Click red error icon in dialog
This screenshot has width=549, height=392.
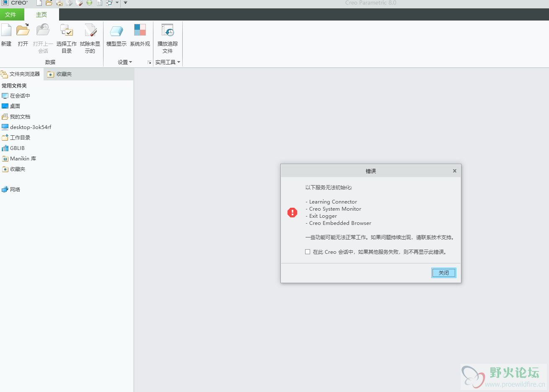click(292, 212)
